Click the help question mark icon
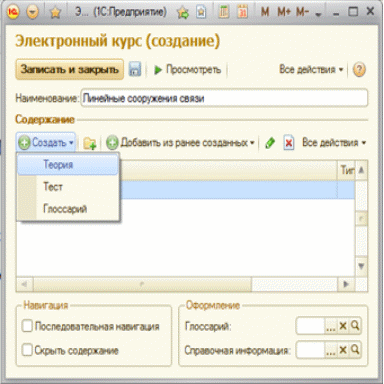The height and width of the screenshot is (384, 384). [359, 70]
